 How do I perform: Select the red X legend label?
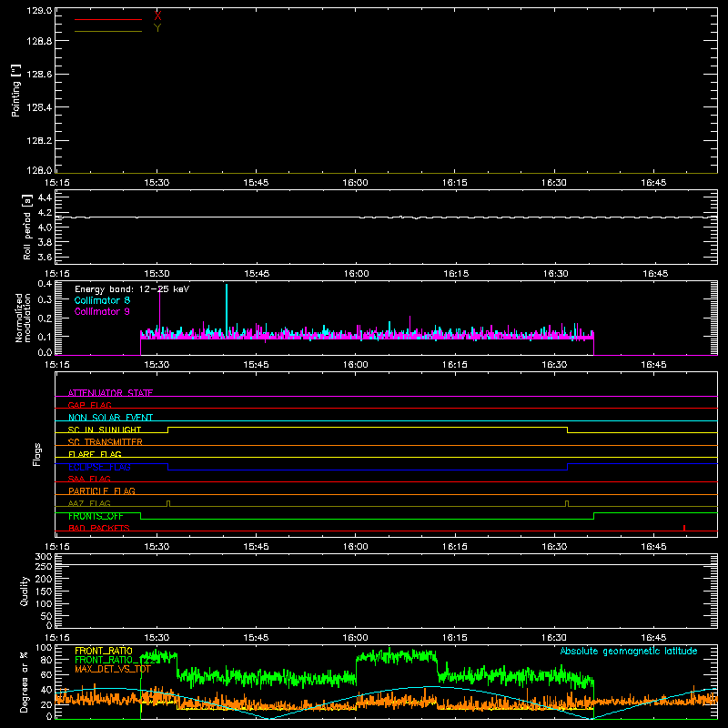pyautogui.click(x=157, y=15)
